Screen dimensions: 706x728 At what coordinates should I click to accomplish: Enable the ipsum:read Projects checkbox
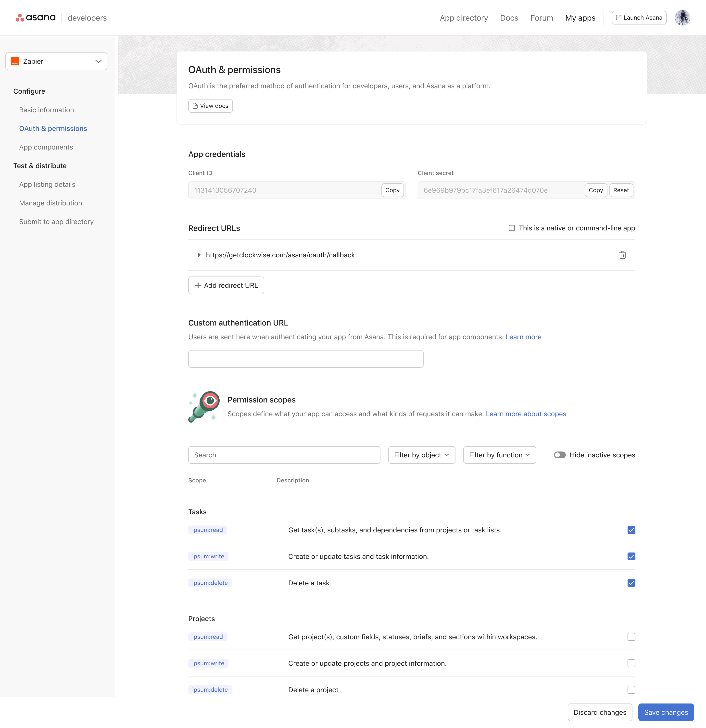click(630, 636)
